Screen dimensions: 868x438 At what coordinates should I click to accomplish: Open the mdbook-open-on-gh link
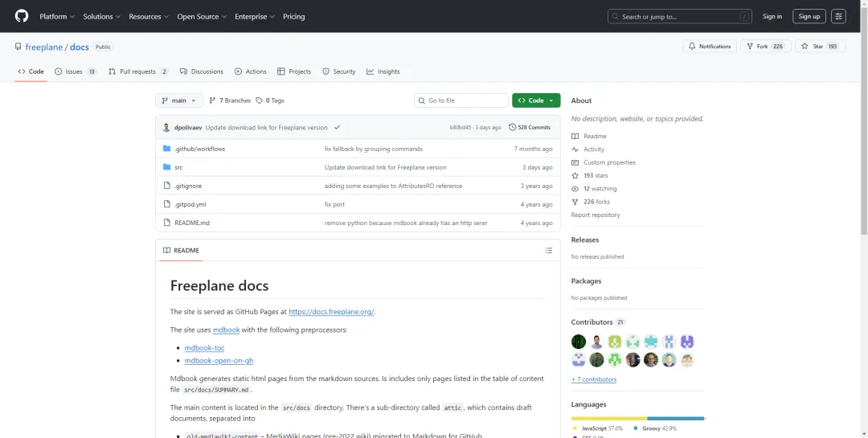[x=219, y=361]
